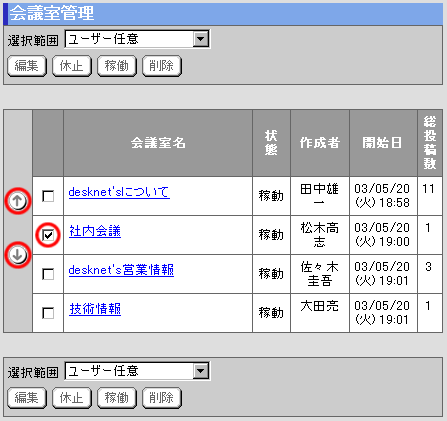Open the desknet'sについて link
Image resolution: width=447 pixels, height=421 pixels.
119,192
